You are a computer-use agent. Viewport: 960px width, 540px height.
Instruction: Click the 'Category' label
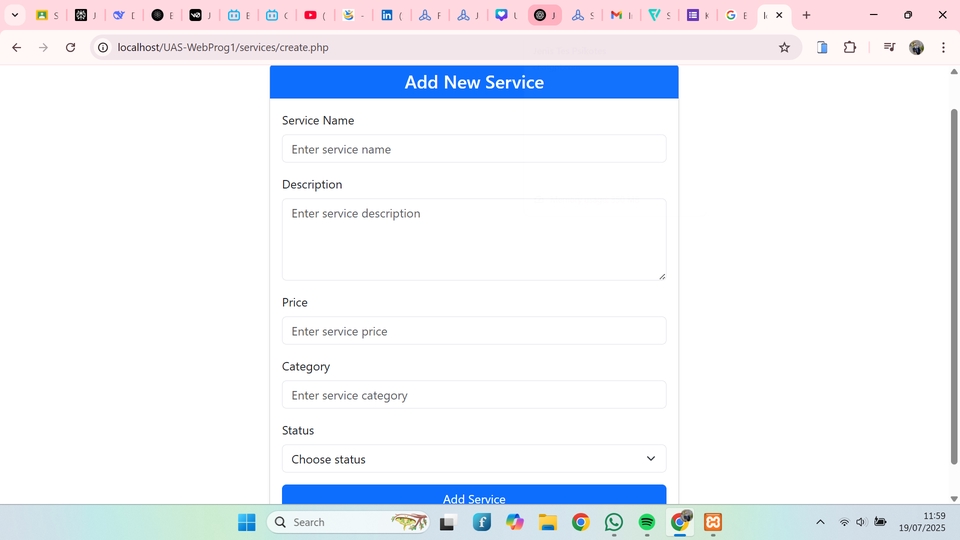(x=306, y=367)
